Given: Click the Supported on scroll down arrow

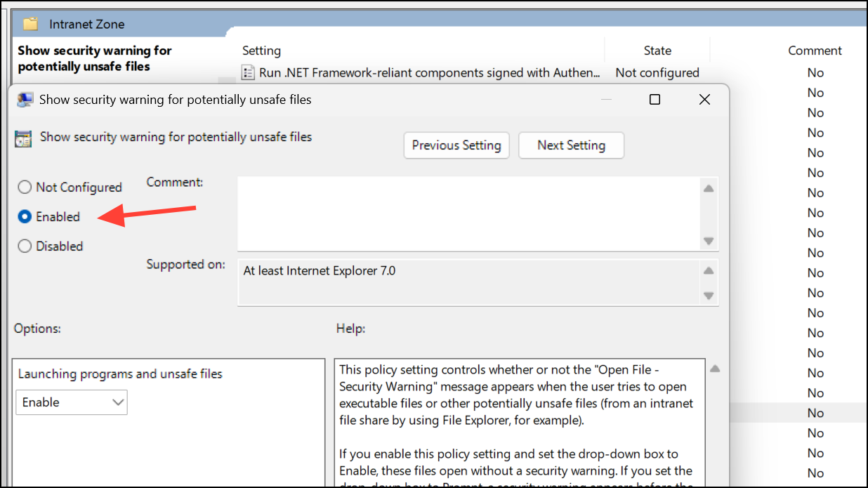Looking at the screenshot, I should 709,296.
